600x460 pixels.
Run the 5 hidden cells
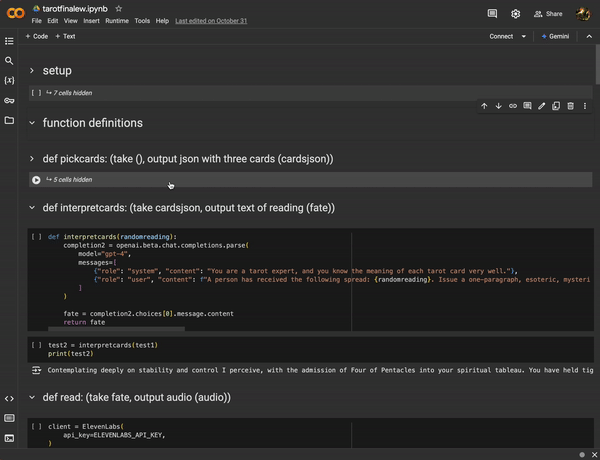point(36,180)
